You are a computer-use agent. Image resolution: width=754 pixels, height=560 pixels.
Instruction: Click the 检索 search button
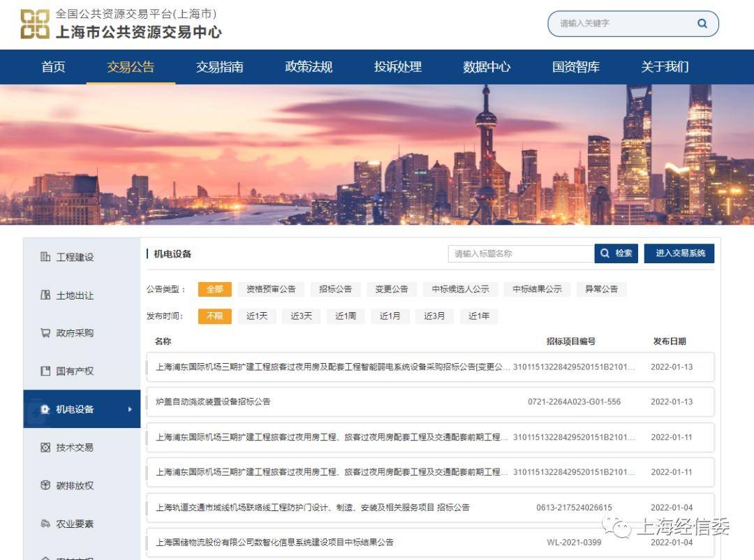click(616, 253)
